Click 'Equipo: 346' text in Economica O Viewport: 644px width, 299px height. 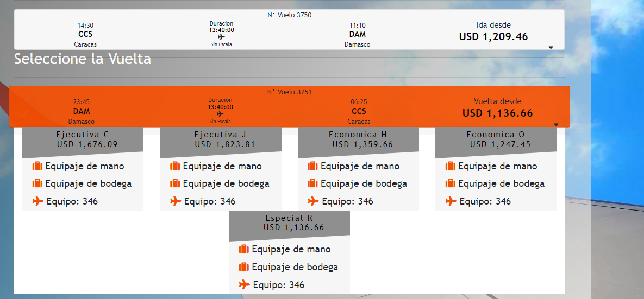pyautogui.click(x=485, y=201)
